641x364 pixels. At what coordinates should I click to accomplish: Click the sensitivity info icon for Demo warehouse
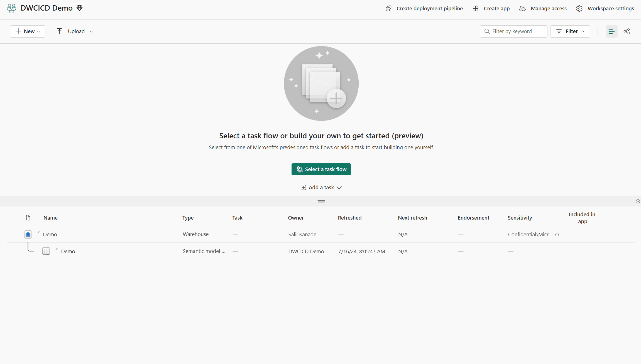[x=557, y=235]
